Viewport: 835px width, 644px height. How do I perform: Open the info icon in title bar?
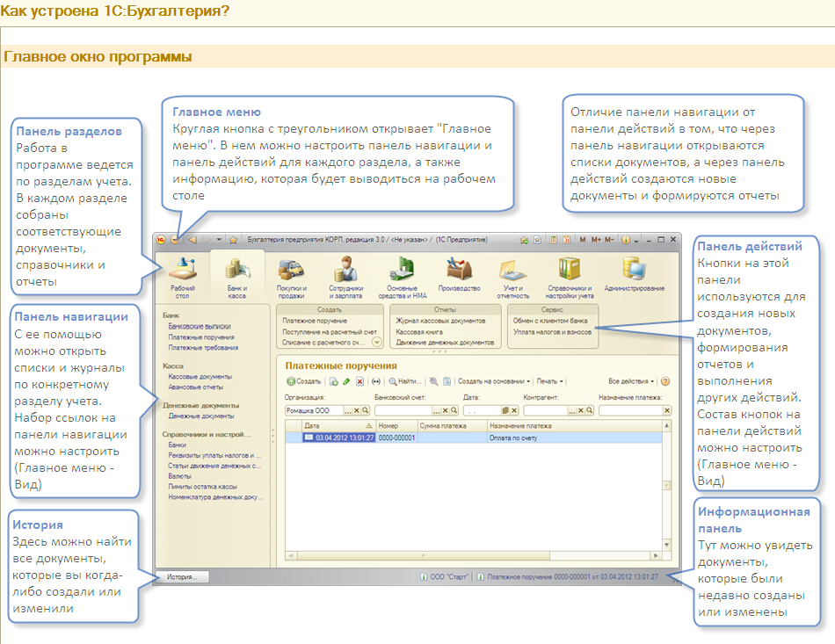point(626,240)
